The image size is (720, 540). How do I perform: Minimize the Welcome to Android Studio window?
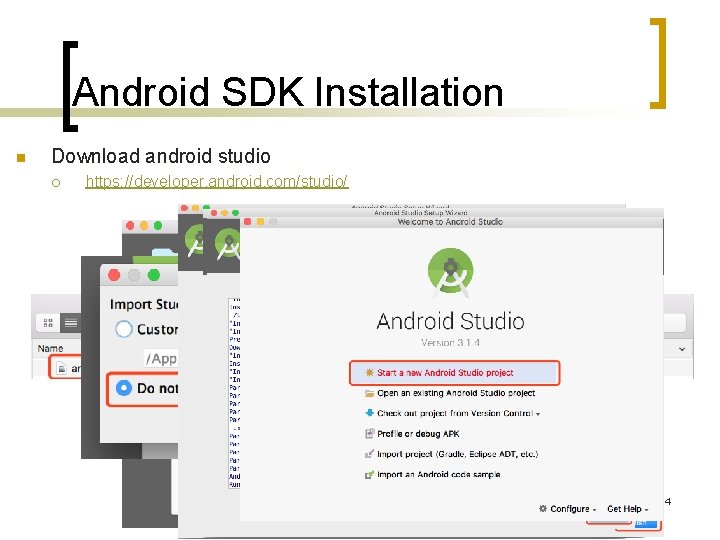260,222
